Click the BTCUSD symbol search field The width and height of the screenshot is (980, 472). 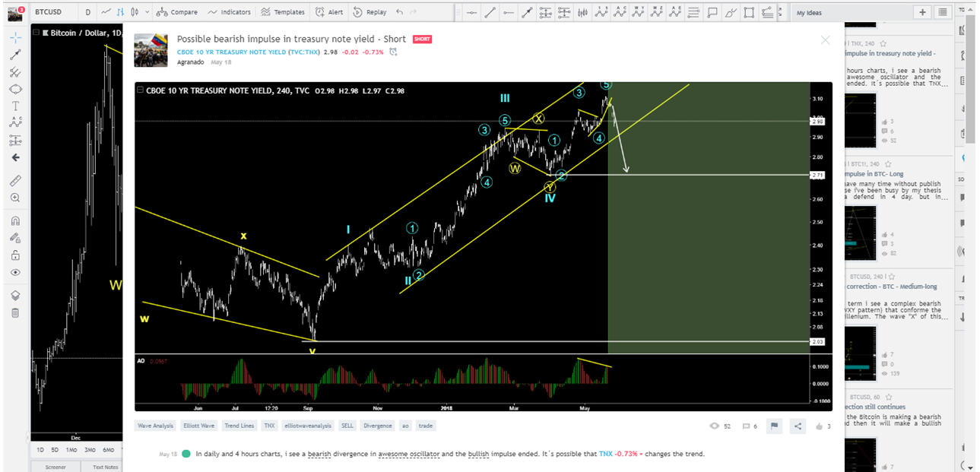click(x=53, y=12)
